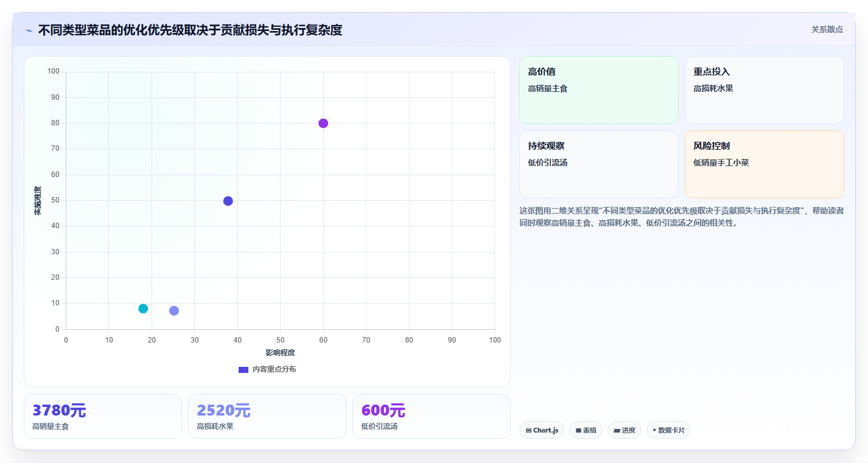Click the lightning icon beside the title
The width and height of the screenshot is (868, 463).
(x=29, y=30)
